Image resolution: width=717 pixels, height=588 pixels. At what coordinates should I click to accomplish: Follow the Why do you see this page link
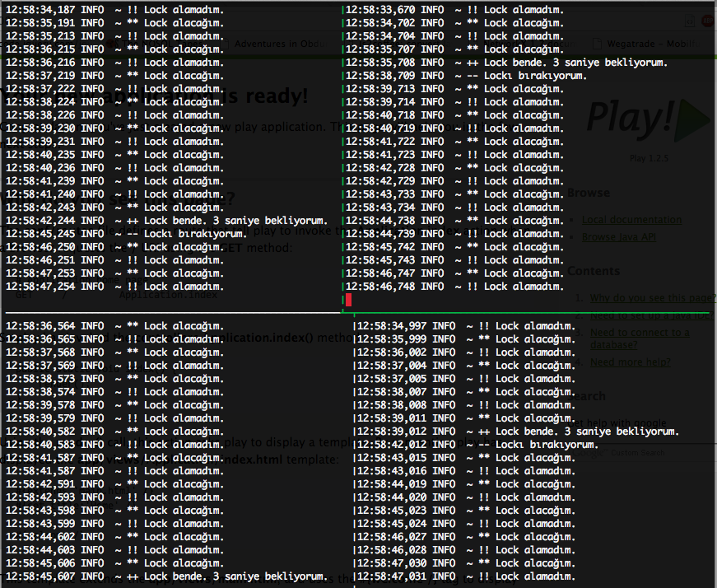[653, 298]
